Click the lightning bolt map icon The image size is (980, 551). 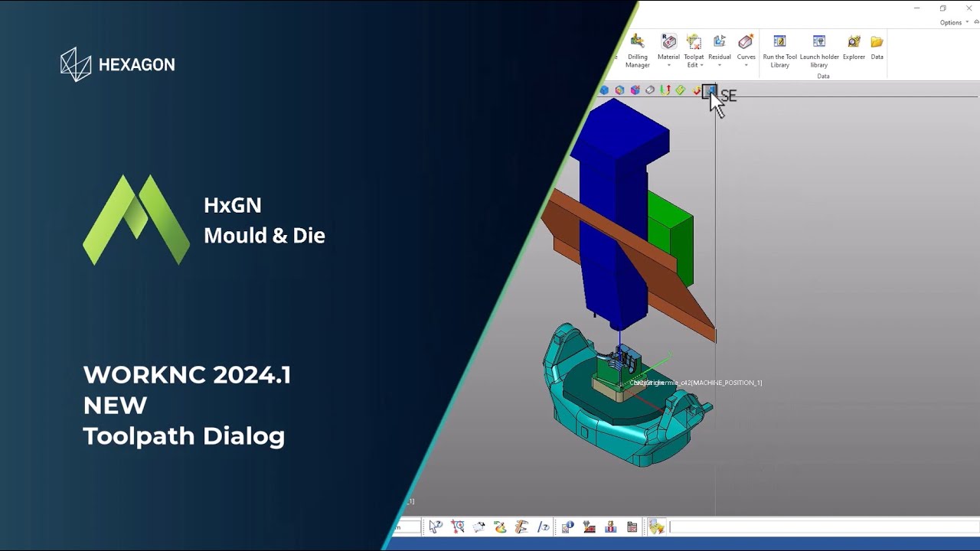tap(657, 527)
